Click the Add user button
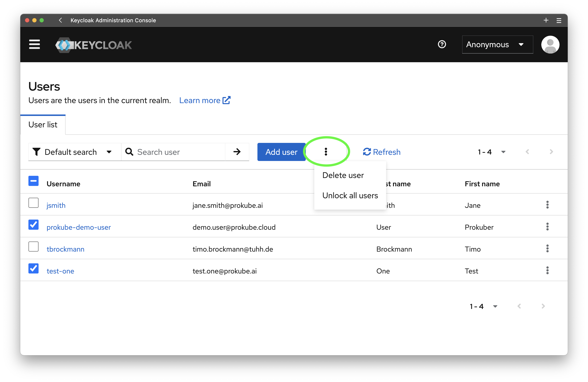This screenshot has height=382, width=588. pyautogui.click(x=281, y=152)
